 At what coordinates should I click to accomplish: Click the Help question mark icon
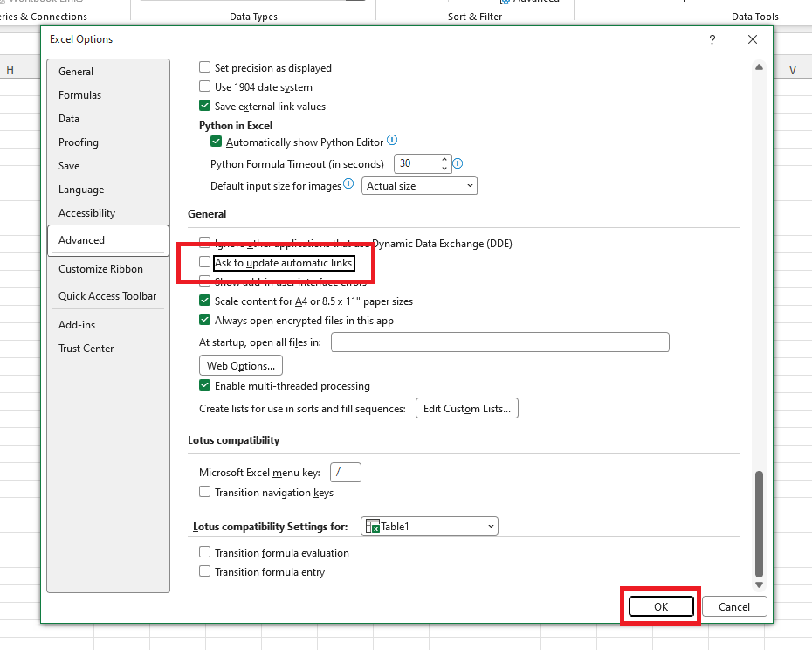(x=712, y=39)
